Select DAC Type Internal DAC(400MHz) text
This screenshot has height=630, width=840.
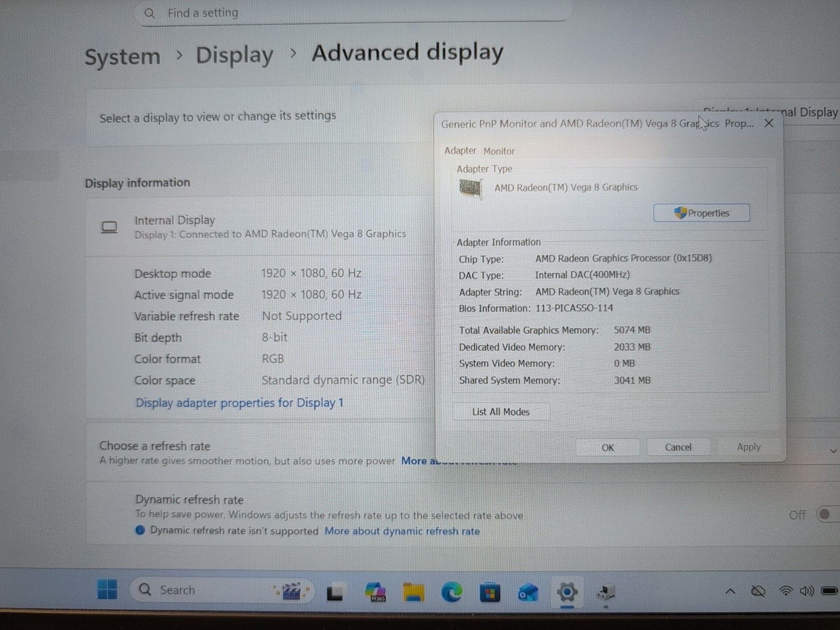coord(582,275)
